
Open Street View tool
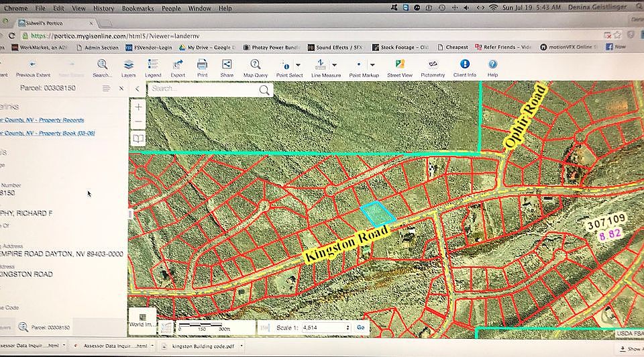coord(400,65)
